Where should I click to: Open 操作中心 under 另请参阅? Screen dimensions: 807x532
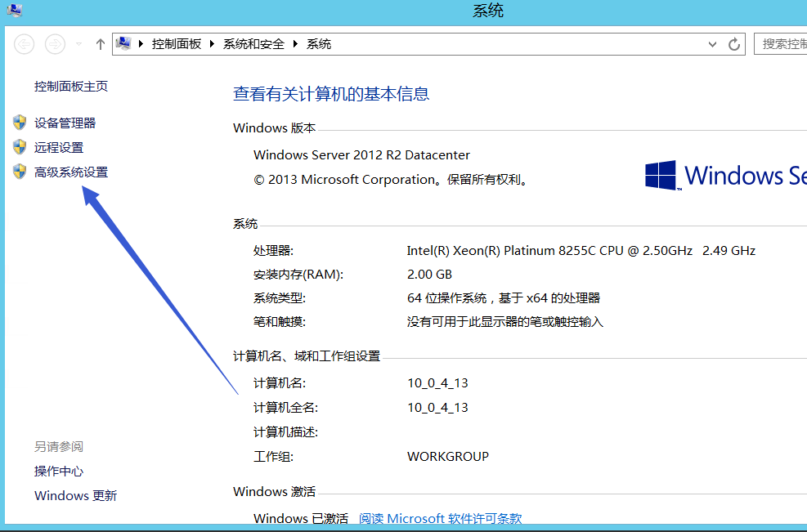pyautogui.click(x=59, y=472)
